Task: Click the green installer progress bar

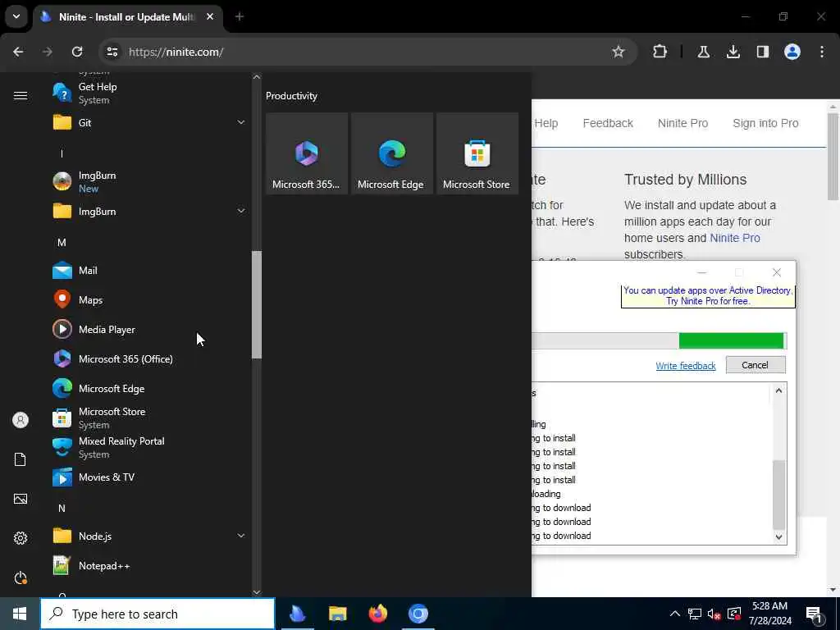Action: pyautogui.click(x=731, y=340)
